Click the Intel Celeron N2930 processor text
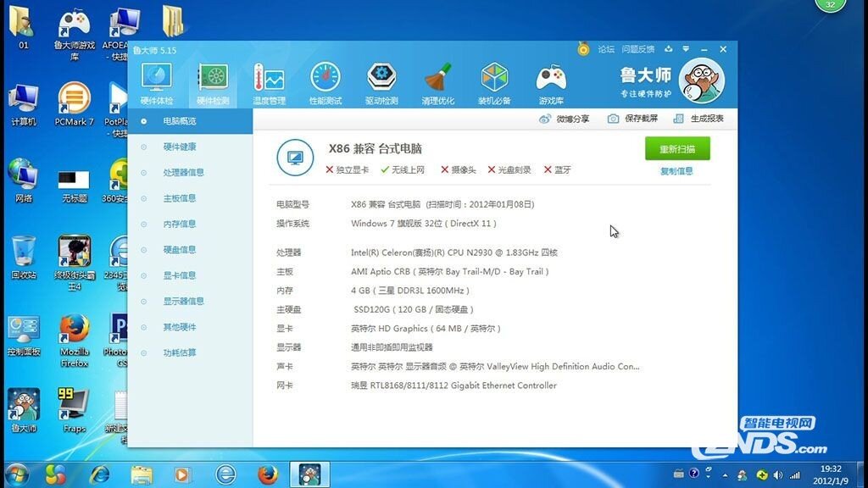The image size is (868, 488). tap(454, 252)
